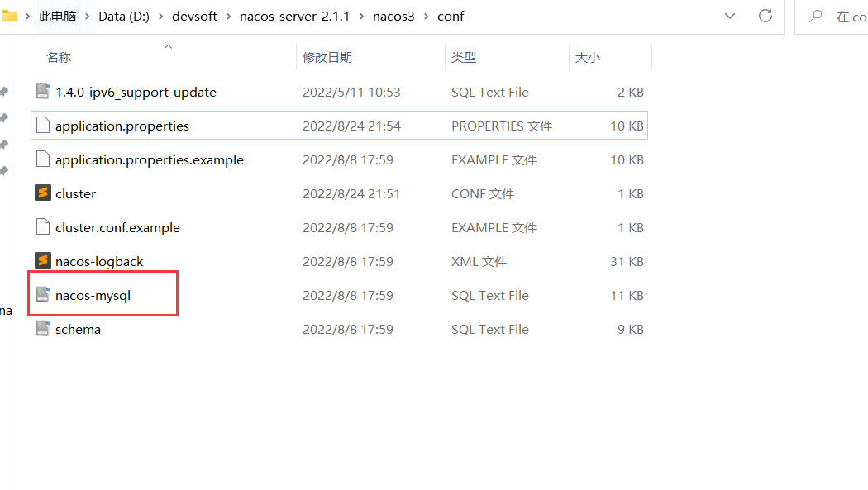The width and height of the screenshot is (868, 490).
Task: Select the schema file name
Action: click(78, 329)
